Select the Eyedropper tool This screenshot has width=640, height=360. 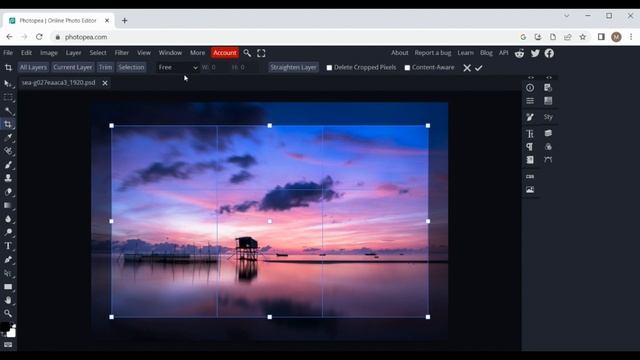8,138
